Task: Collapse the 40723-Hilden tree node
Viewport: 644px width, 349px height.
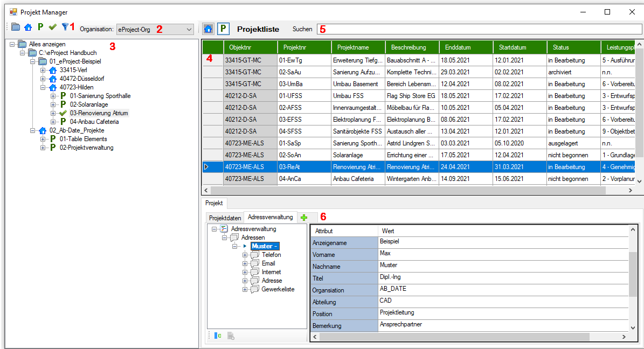Action: [x=43, y=87]
